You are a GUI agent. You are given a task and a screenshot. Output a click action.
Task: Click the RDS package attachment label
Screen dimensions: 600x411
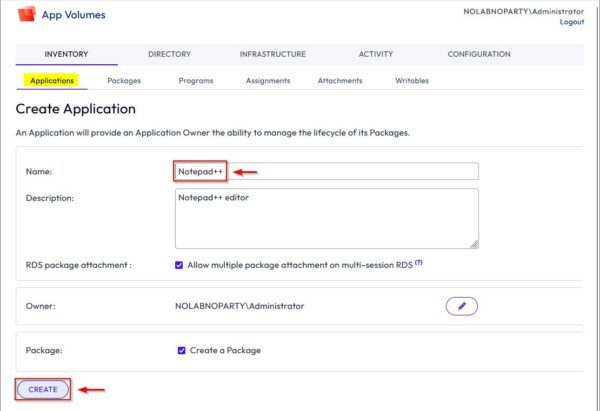pyautogui.click(x=78, y=265)
